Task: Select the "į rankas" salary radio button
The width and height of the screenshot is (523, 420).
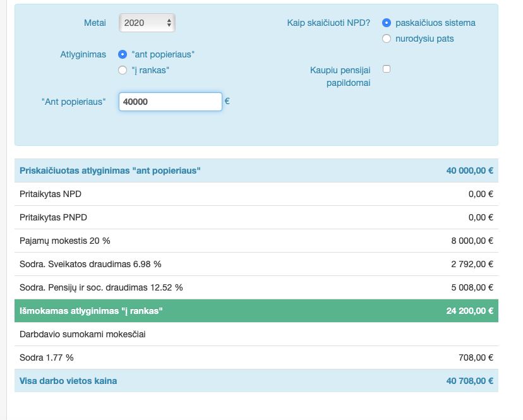Action: pyautogui.click(x=123, y=70)
